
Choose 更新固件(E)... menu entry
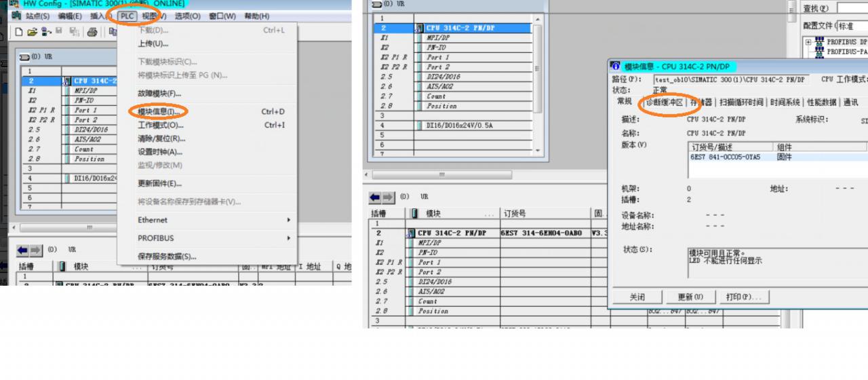207,183
